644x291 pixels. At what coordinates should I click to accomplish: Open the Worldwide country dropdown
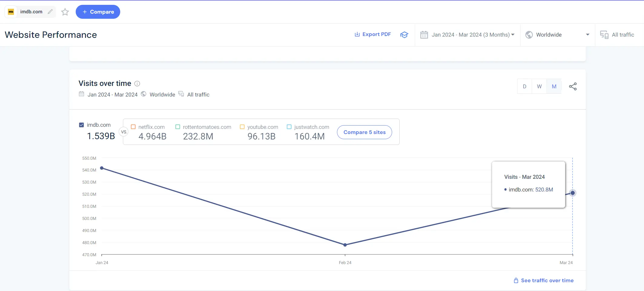point(557,35)
